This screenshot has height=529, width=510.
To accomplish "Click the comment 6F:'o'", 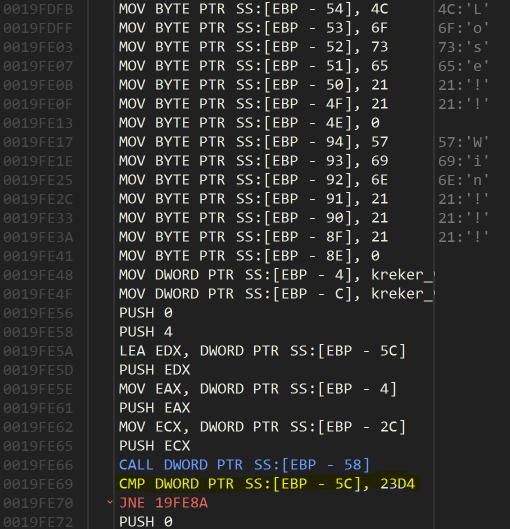I will click(463, 28).
